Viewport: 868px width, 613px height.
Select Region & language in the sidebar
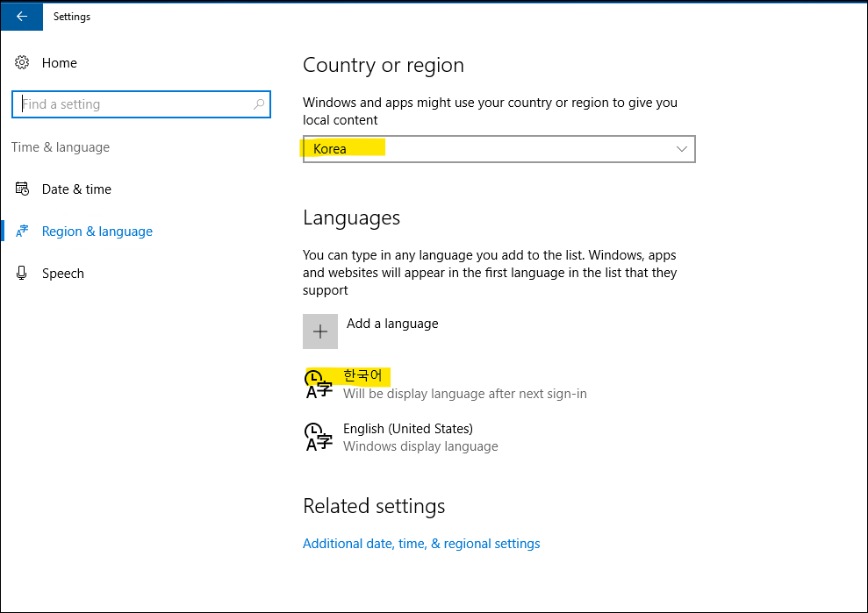click(97, 232)
